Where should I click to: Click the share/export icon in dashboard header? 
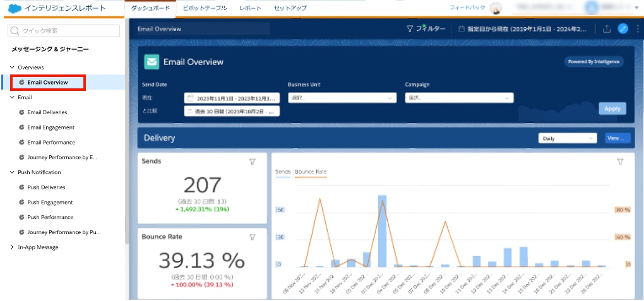tap(607, 29)
